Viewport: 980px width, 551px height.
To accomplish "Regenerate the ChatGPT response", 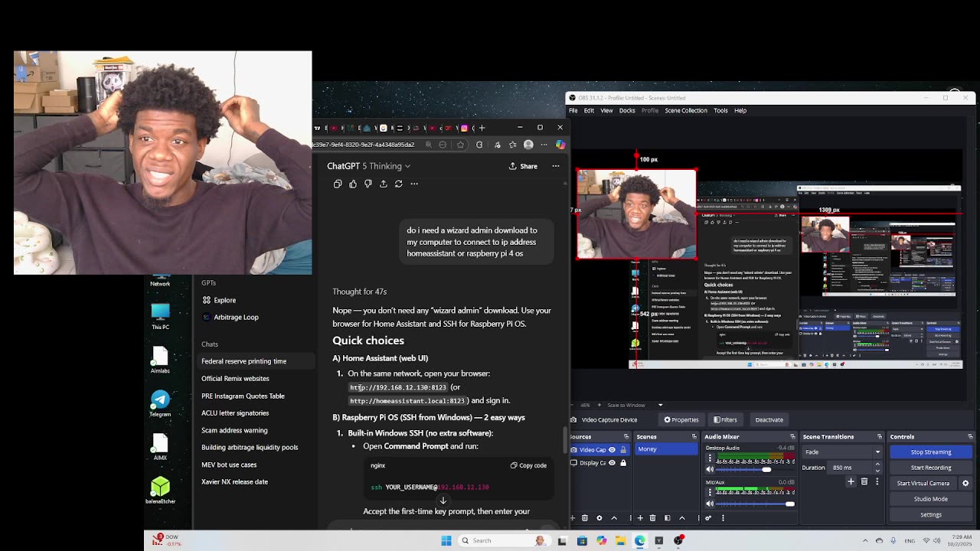I will tap(398, 184).
